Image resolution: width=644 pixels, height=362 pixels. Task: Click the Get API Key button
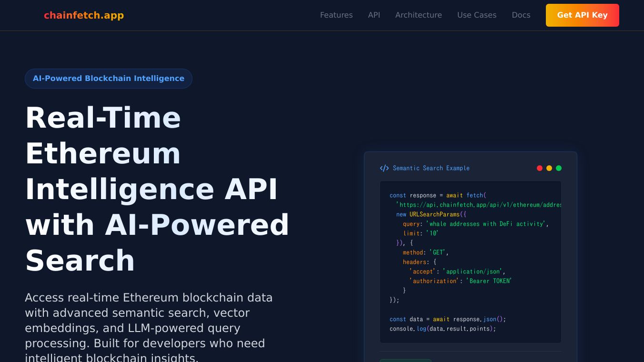click(583, 15)
